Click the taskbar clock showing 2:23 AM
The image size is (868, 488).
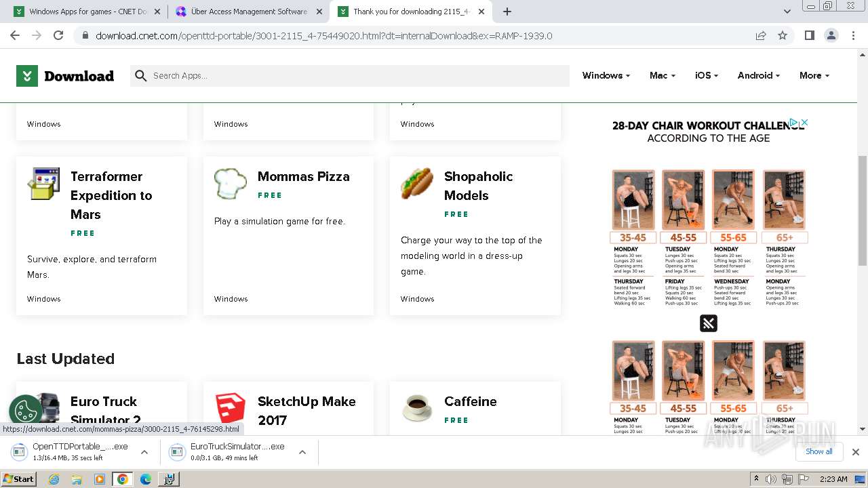(x=833, y=479)
